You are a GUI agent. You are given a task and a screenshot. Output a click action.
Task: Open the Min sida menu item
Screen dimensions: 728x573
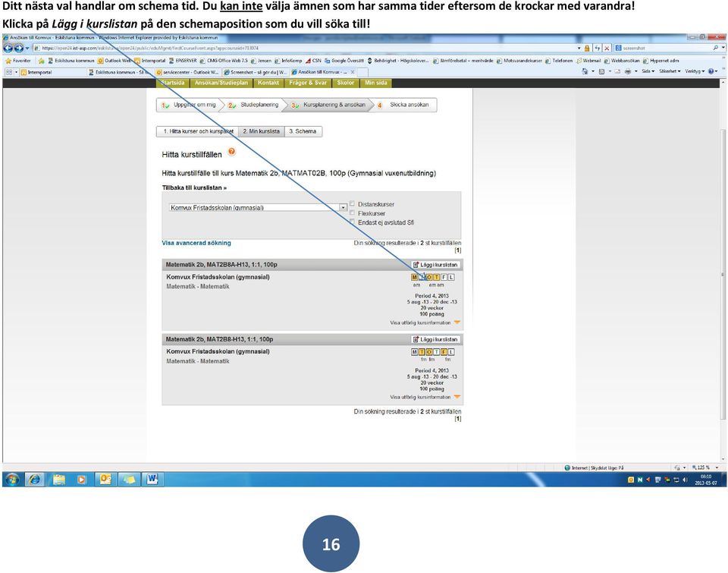pyautogui.click(x=375, y=83)
